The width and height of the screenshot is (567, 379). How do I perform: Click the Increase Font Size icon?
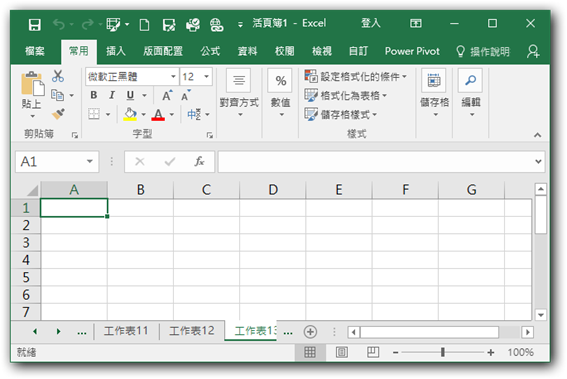[x=167, y=95]
